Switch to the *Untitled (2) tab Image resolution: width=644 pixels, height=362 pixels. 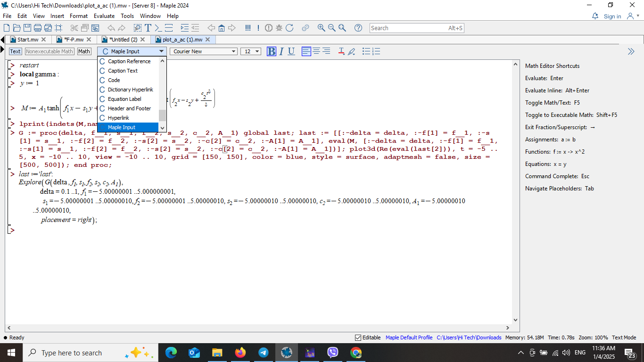(123, 40)
